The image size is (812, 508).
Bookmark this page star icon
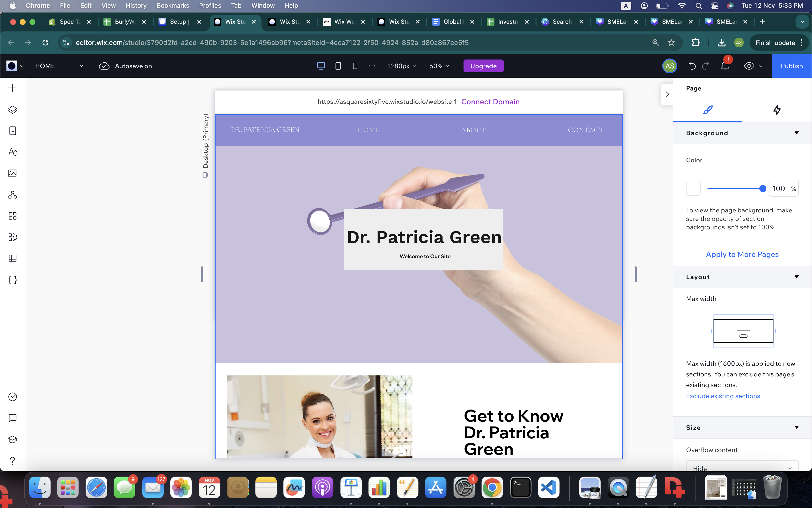[671, 43]
